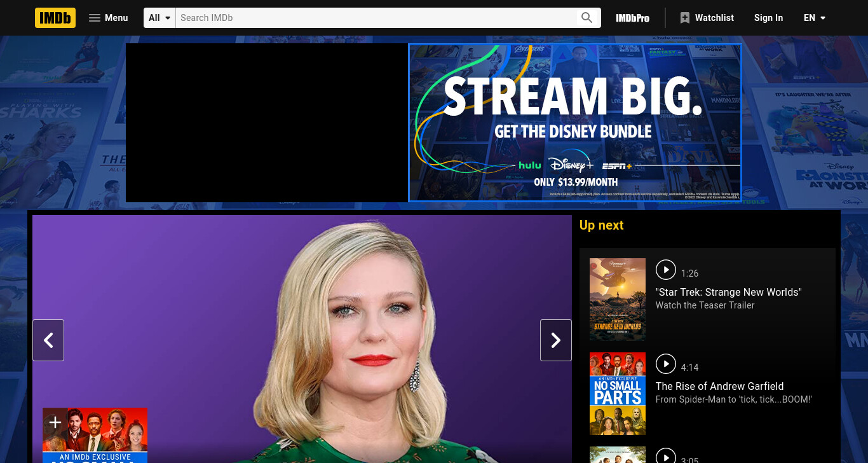Open No Small Parts thumbnail in Up next
The image size is (868, 463).
tap(618, 394)
